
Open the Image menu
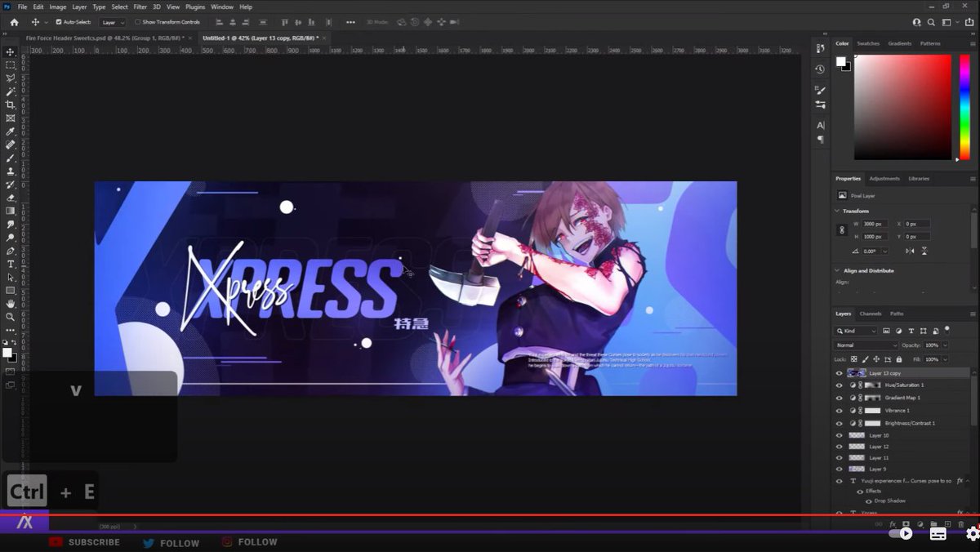click(x=58, y=7)
